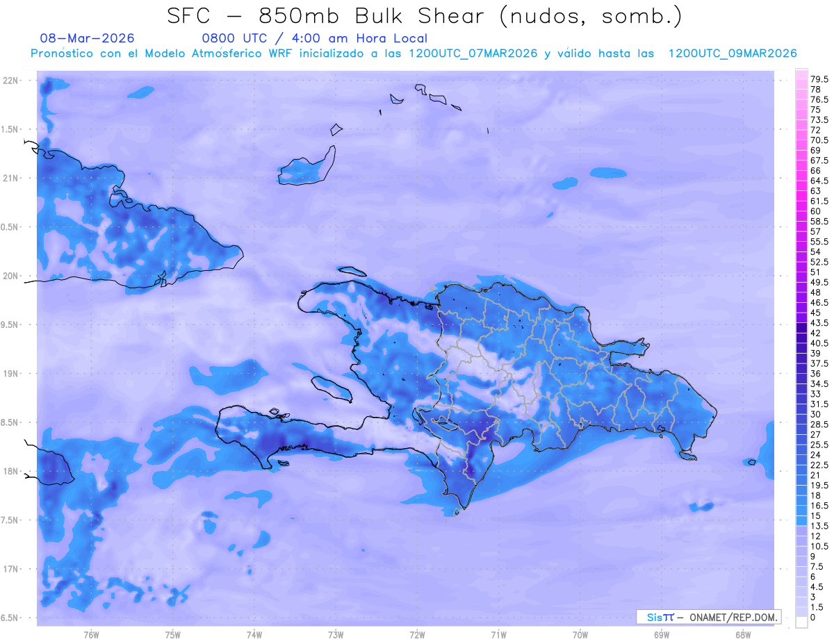Click the "51" value on the color scale
The image size is (834, 644).
[816, 272]
